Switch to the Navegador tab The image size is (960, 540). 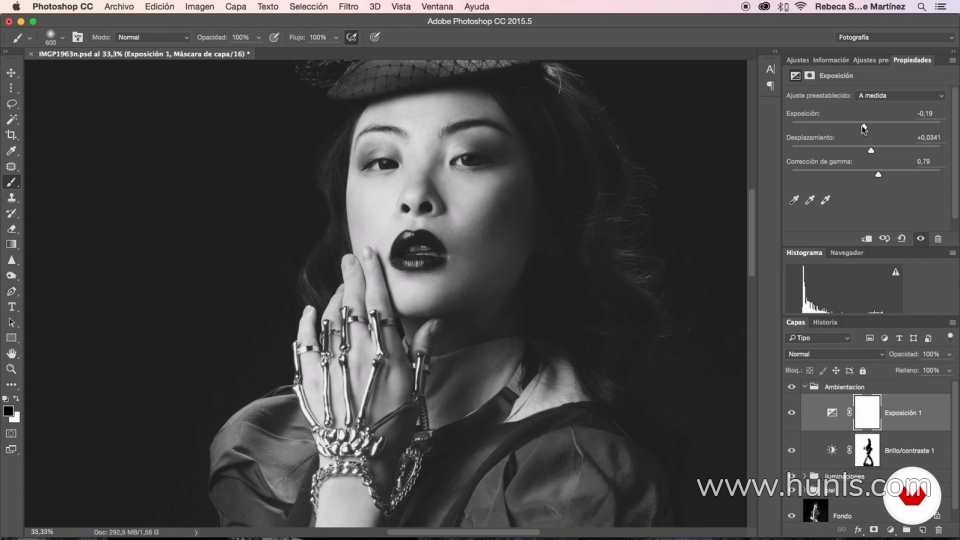(847, 253)
